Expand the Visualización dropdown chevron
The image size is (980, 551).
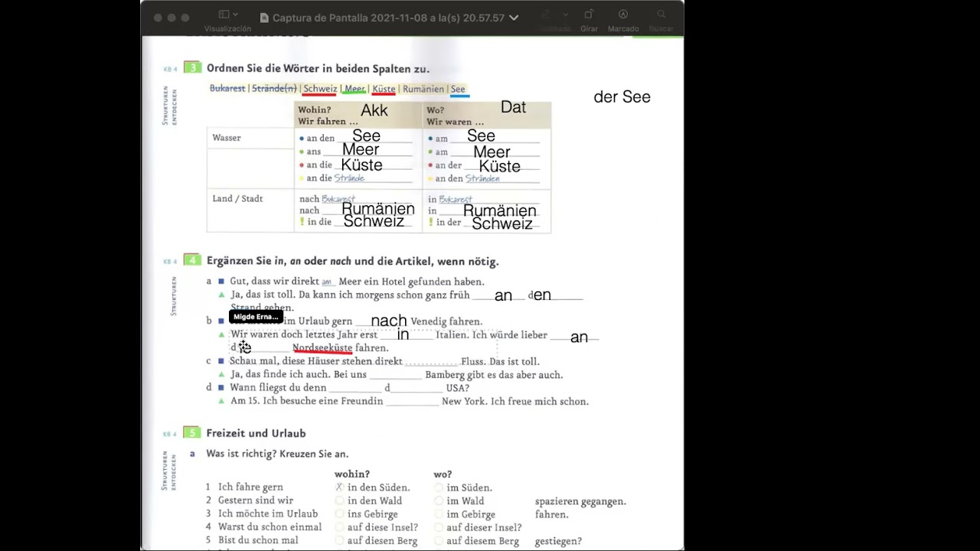tap(235, 15)
